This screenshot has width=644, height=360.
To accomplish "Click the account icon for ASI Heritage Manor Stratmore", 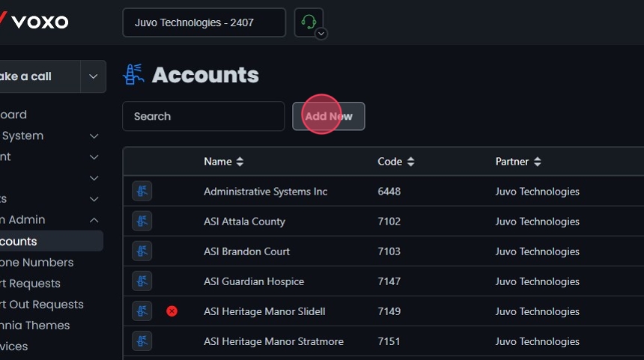I will point(142,341).
